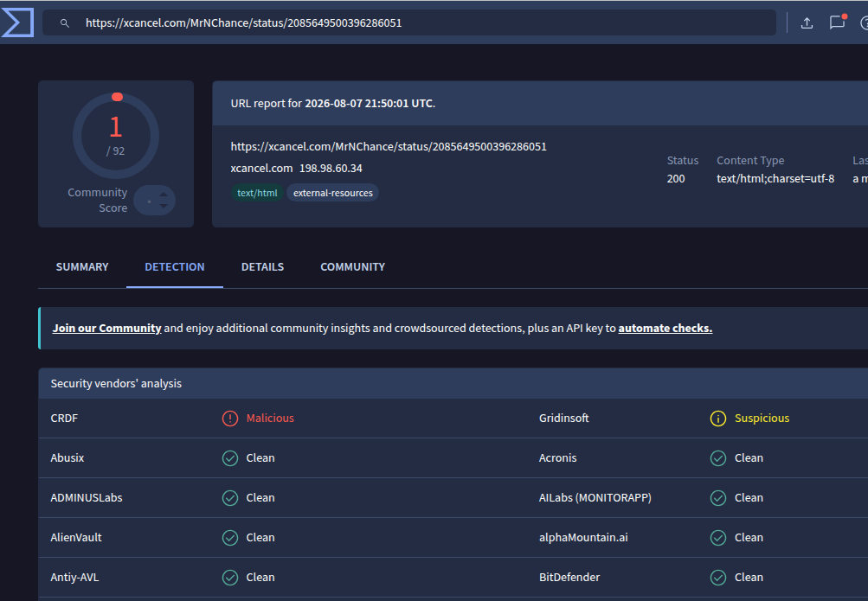This screenshot has width=868, height=601.
Task: Click the alphaMountain.ai clean checkmark icon
Action: click(718, 538)
